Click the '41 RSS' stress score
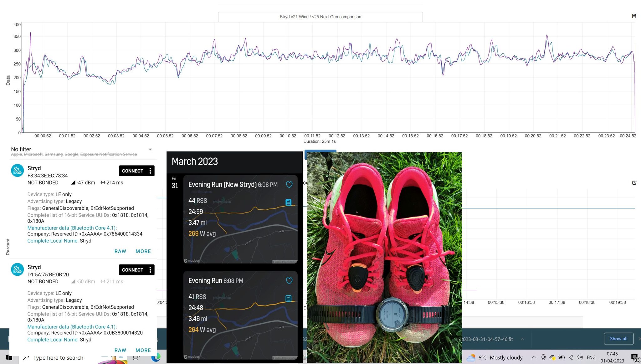Viewport: 641px width, 364px height. coord(197,297)
